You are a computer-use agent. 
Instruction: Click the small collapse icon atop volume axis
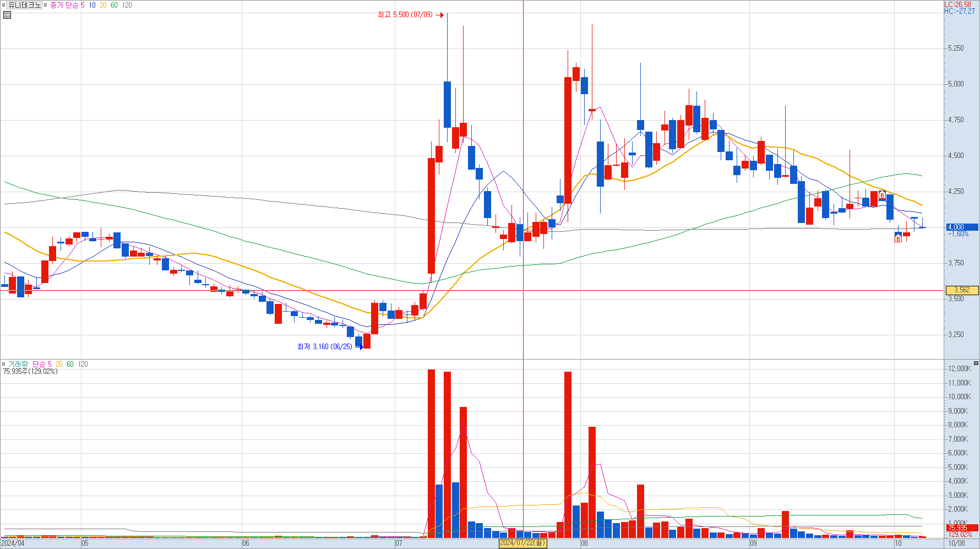(x=976, y=363)
